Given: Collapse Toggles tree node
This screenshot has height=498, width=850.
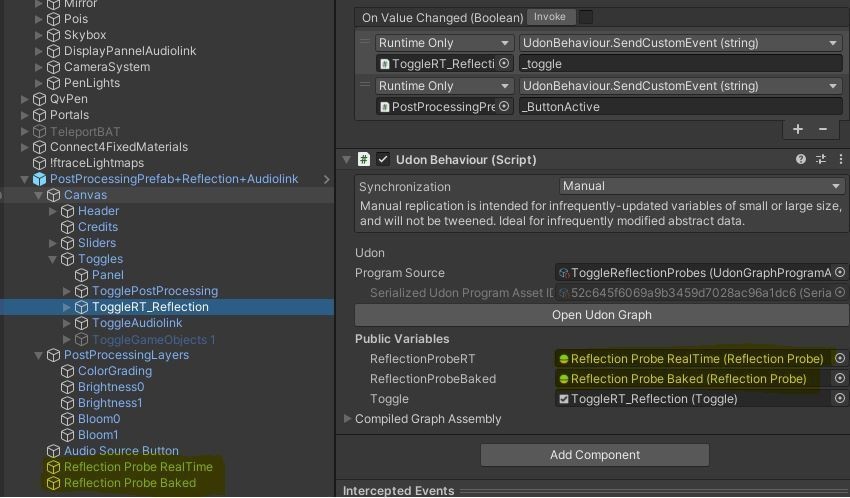Looking at the screenshot, I should 53,259.
